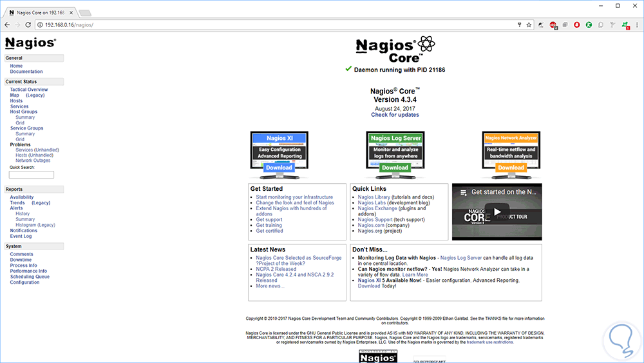Open Nagios Log Server link in Don't Miss

click(461, 258)
